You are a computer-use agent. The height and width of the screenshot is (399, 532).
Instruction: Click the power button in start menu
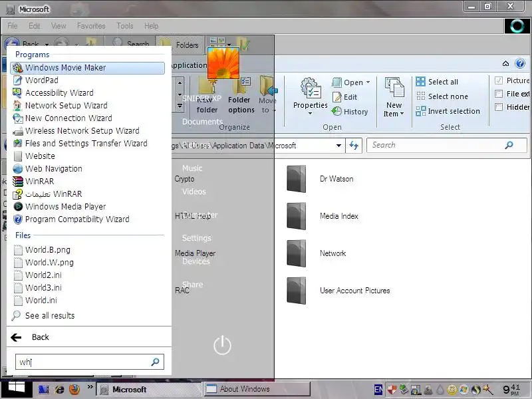(x=222, y=345)
